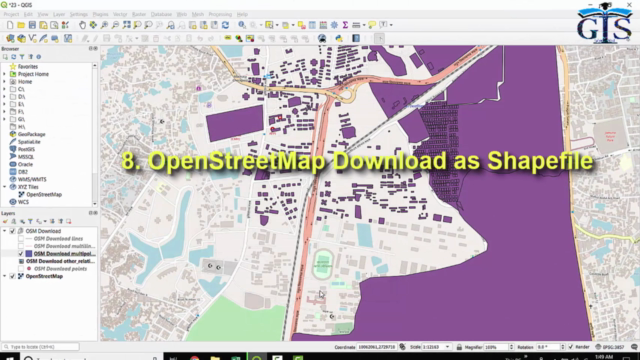Viewport: 640px width, 360px height.
Task: Click the Type to locate search box
Action: [x=40, y=347]
